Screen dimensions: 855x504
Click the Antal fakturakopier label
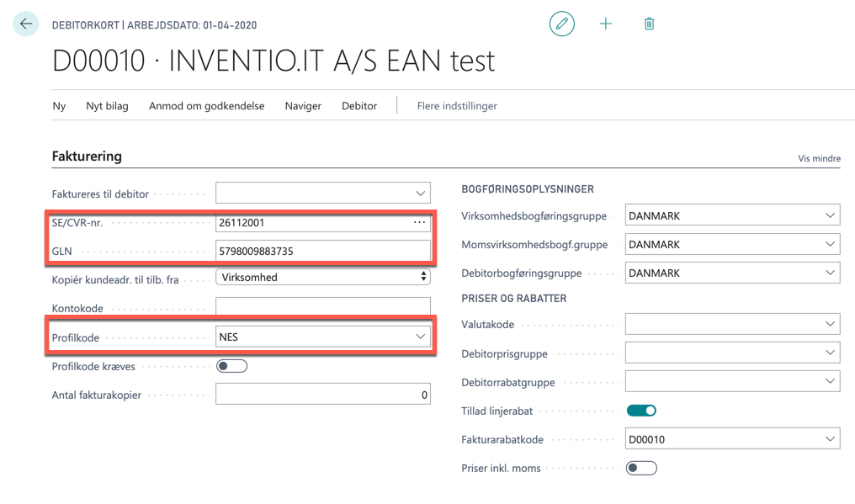coord(97,395)
